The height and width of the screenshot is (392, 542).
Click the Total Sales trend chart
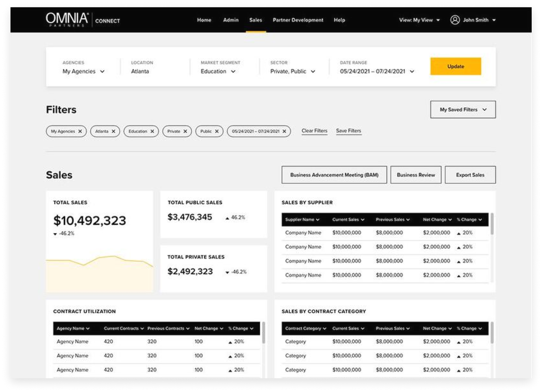pos(99,274)
